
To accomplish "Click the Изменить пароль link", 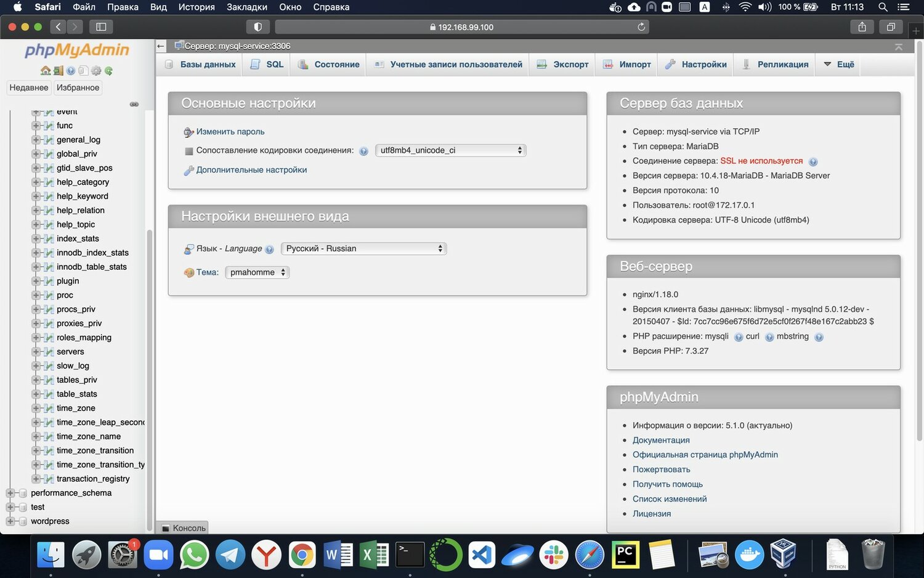I will tap(230, 132).
